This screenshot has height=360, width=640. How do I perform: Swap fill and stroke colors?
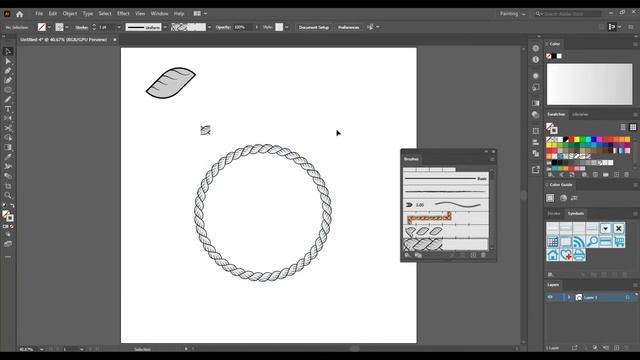12,206
